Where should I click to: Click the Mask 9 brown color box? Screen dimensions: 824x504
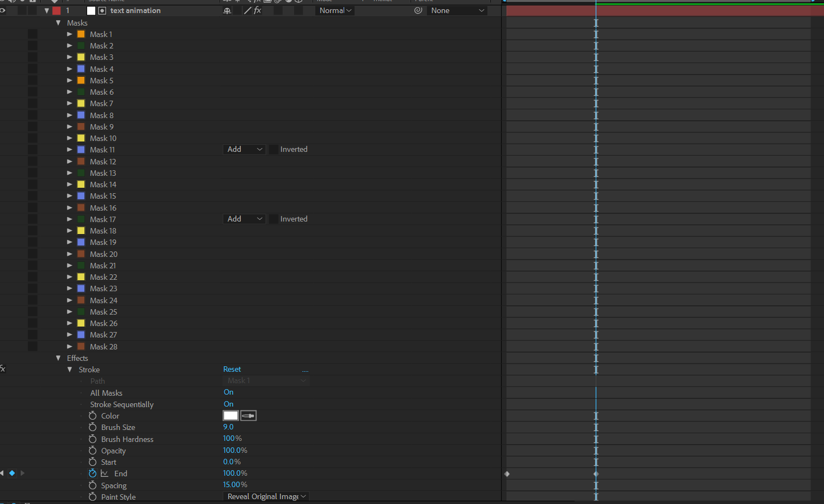[x=81, y=127]
